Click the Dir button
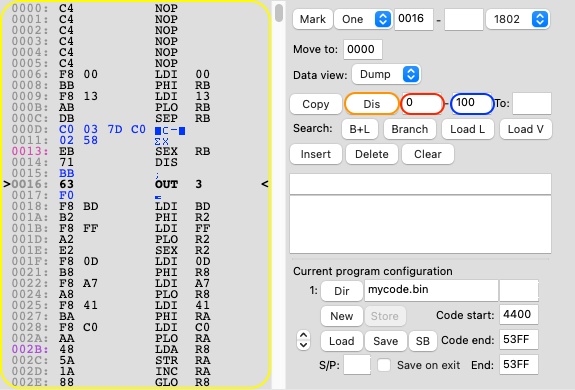 pyautogui.click(x=341, y=291)
